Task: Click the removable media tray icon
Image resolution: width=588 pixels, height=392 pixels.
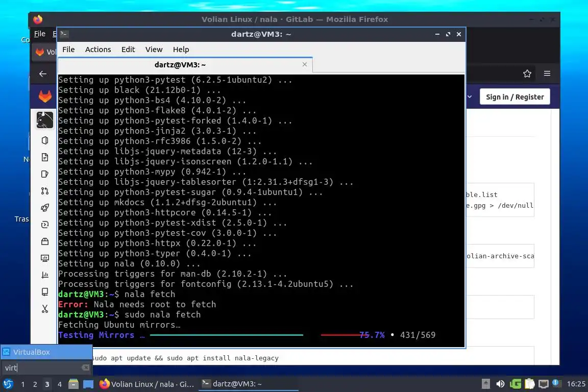Action: point(485,384)
